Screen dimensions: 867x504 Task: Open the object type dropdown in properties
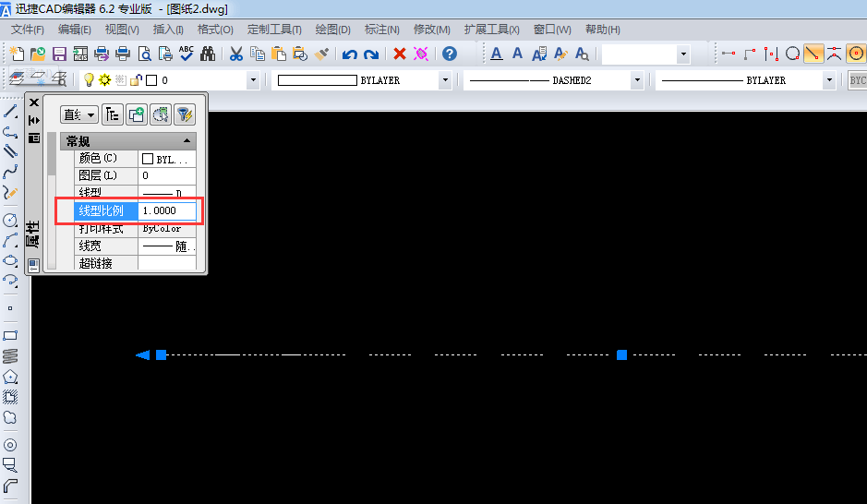tap(79, 114)
